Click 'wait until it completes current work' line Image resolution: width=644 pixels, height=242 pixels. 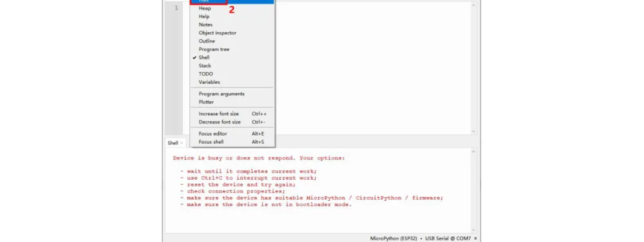pos(249,171)
